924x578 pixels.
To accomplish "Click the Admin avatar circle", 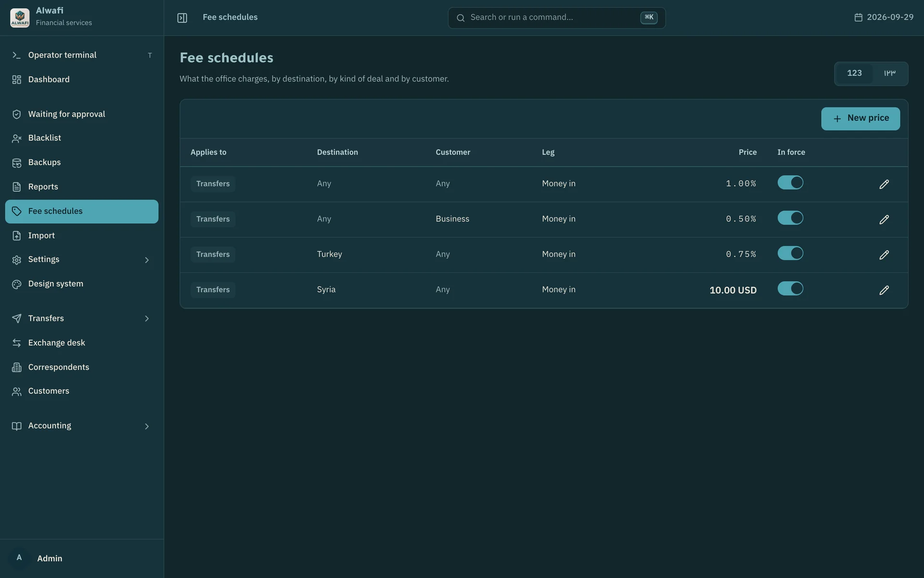I will pos(19,558).
